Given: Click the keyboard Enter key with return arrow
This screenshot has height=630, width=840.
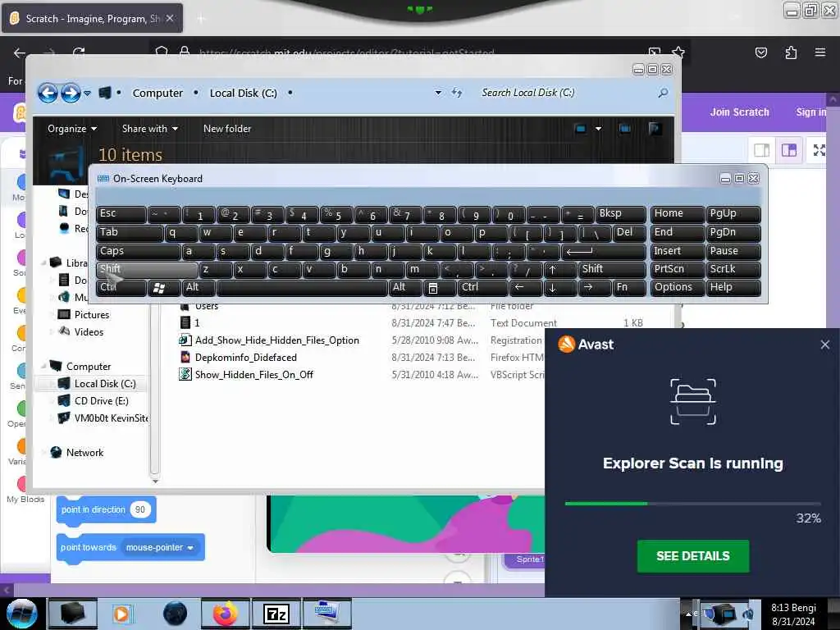Looking at the screenshot, I should click(x=603, y=251).
